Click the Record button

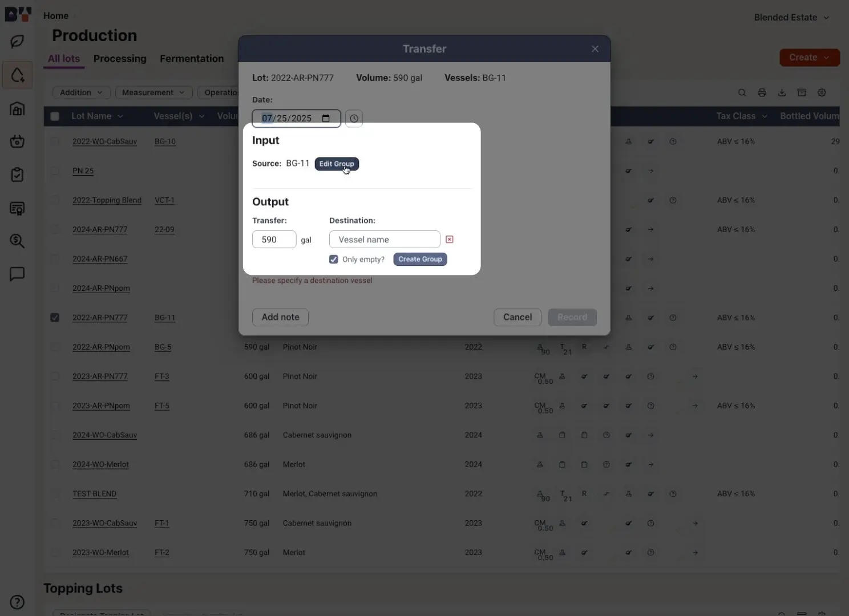(572, 317)
